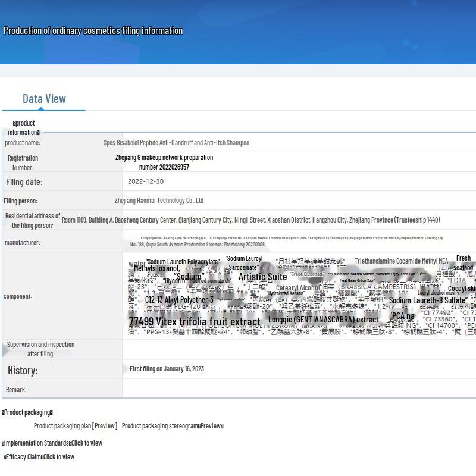Open Product packaging plan Preview link
The image size is (476, 476).
point(105,426)
